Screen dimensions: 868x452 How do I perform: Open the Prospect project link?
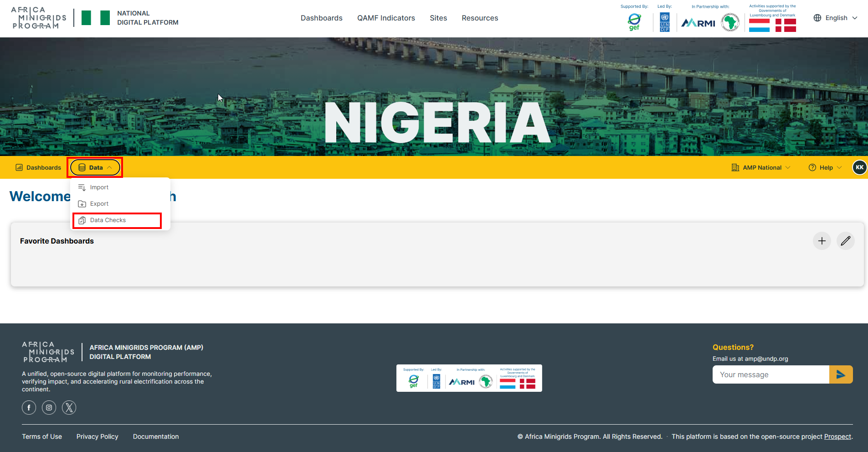pos(837,436)
